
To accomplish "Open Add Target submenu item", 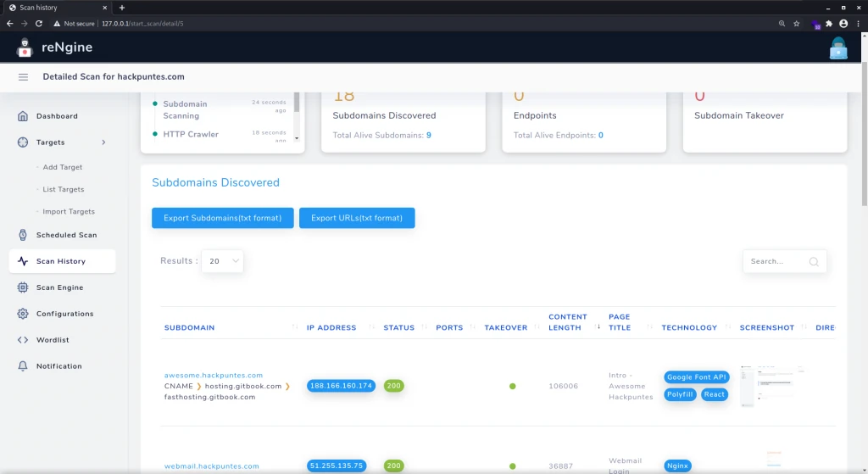I will [62, 167].
